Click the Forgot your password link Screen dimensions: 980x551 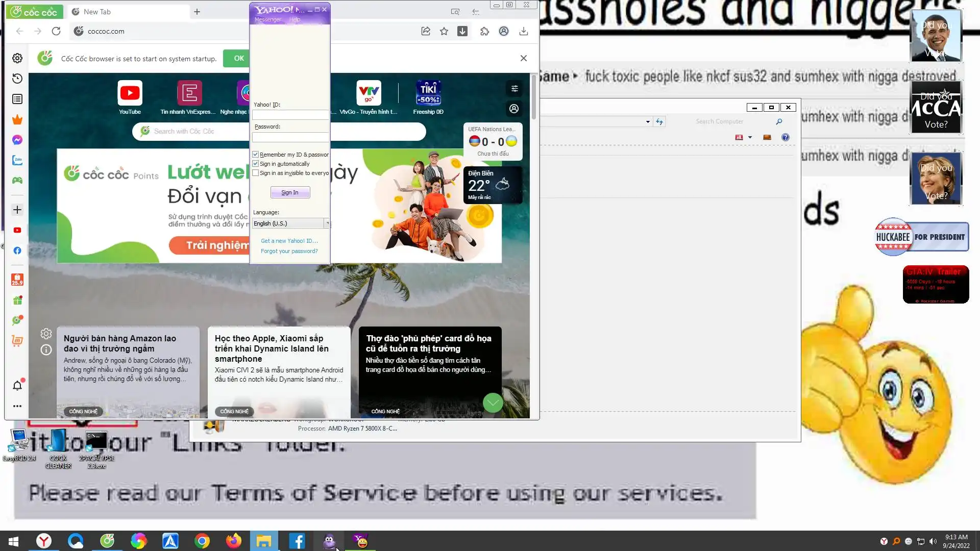pos(289,251)
